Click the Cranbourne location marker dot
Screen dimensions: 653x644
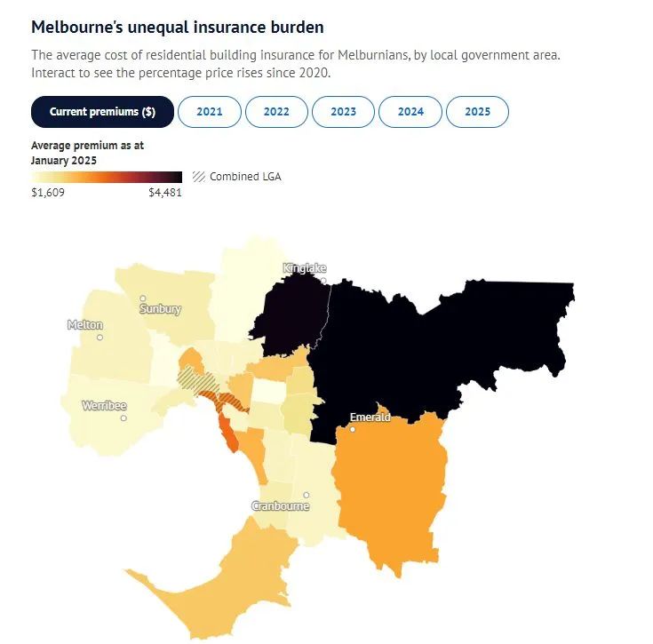click(x=307, y=495)
